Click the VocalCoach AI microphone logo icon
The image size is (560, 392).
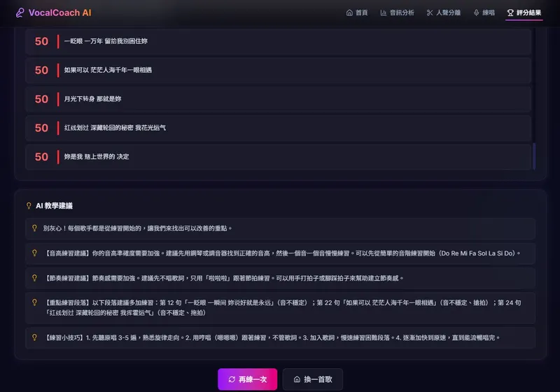click(20, 13)
